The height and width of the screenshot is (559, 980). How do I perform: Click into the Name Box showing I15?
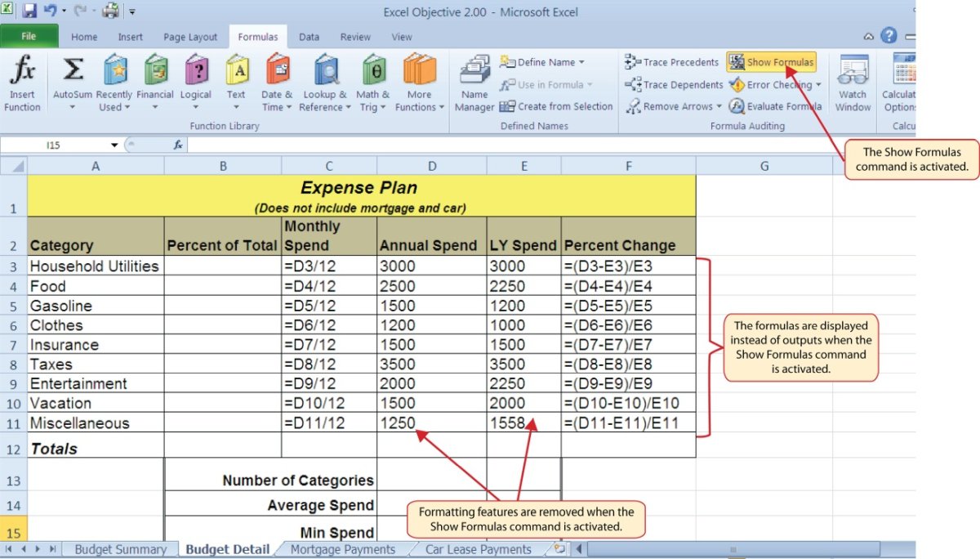pos(54,145)
